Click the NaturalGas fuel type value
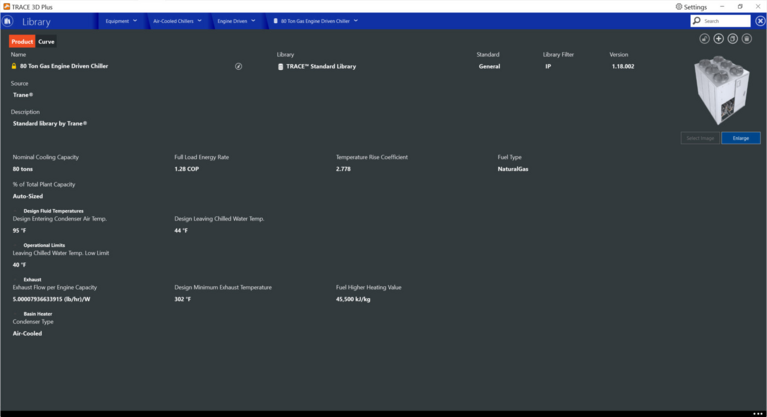Image resolution: width=767 pixels, height=417 pixels. (x=513, y=169)
